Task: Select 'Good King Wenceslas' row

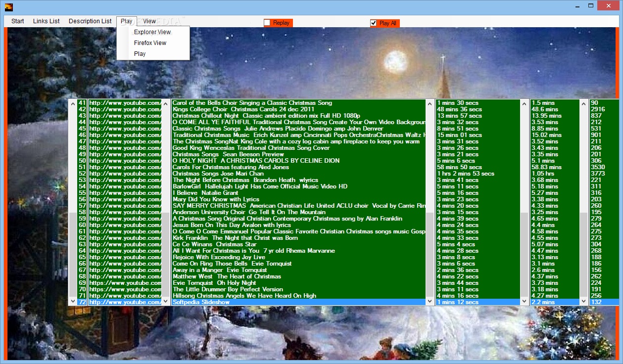Action: pyautogui.click(x=298, y=148)
